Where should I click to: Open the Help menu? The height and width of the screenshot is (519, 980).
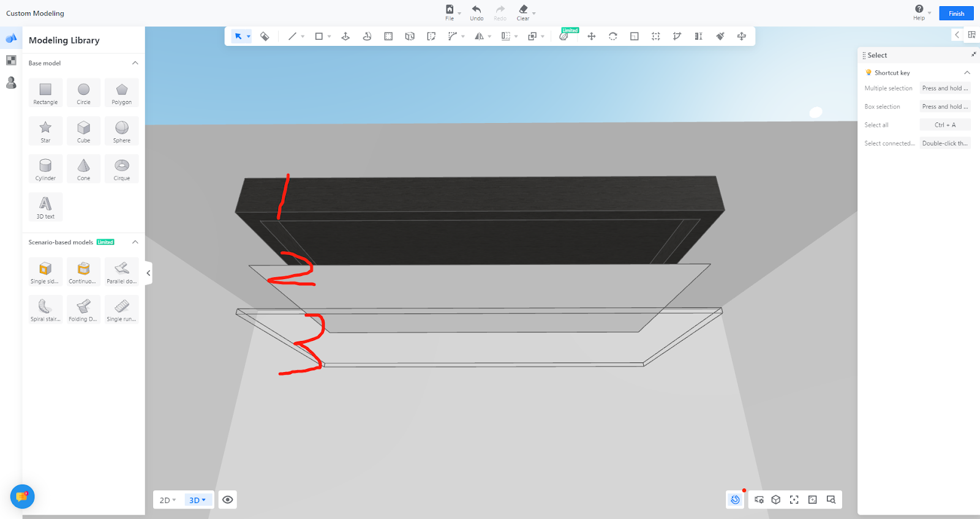919,12
